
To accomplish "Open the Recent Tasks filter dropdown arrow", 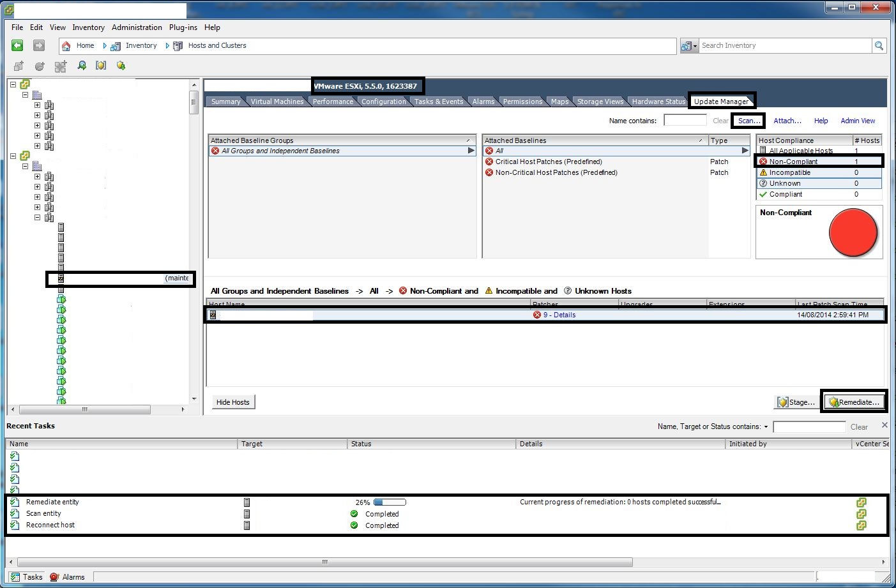I will pyautogui.click(x=766, y=426).
